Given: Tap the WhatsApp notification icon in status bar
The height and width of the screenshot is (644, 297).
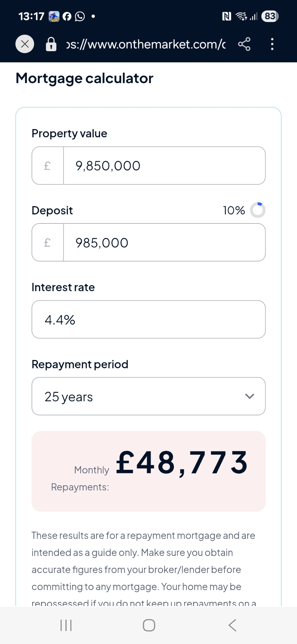Looking at the screenshot, I should pos(80,16).
